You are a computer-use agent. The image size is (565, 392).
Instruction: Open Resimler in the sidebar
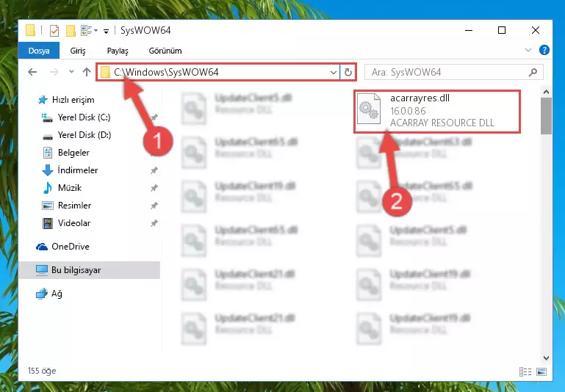[x=74, y=206]
